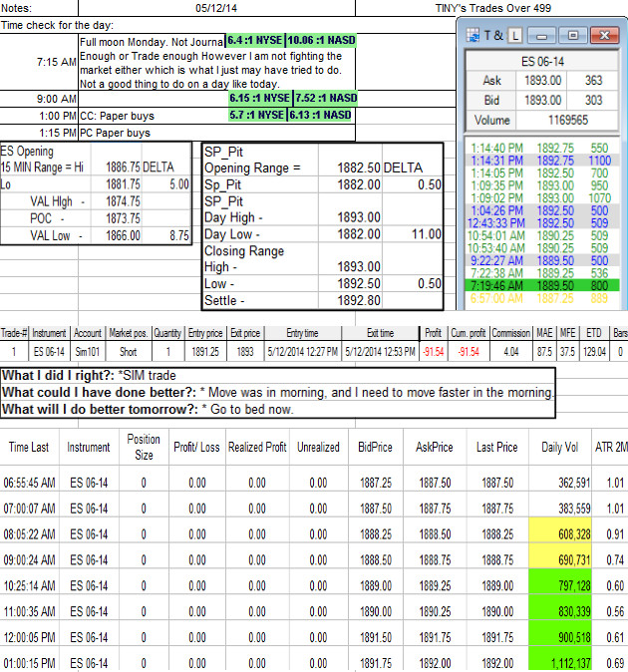Click the ETD column header
628x672 pixels.
[594, 333]
